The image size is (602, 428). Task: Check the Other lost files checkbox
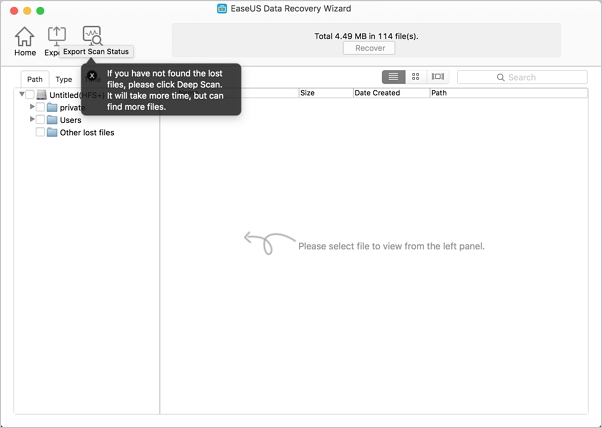[x=40, y=132]
